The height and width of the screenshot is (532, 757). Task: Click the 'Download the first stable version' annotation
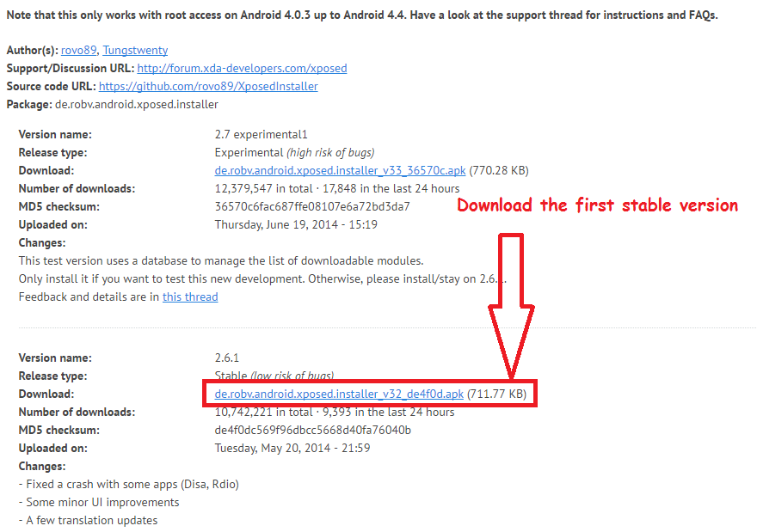(x=598, y=205)
